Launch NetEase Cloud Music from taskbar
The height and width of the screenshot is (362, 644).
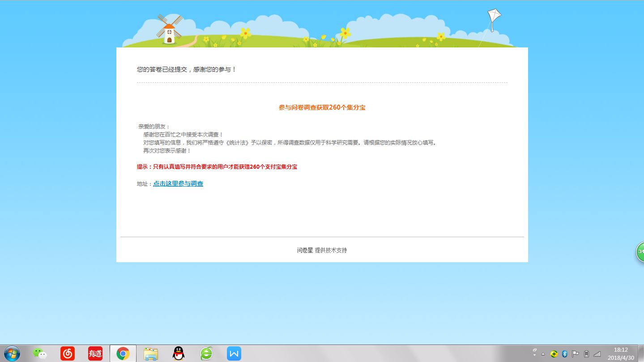pos(68,353)
